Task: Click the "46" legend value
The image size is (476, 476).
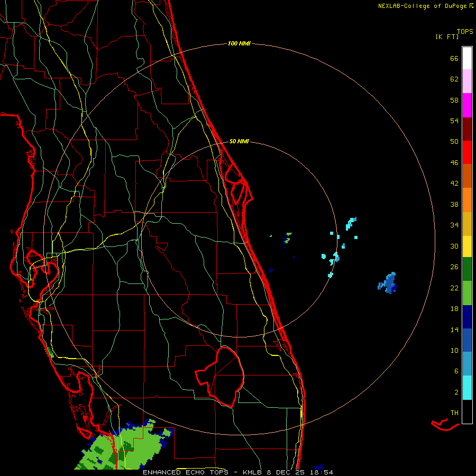Action: [x=454, y=163]
